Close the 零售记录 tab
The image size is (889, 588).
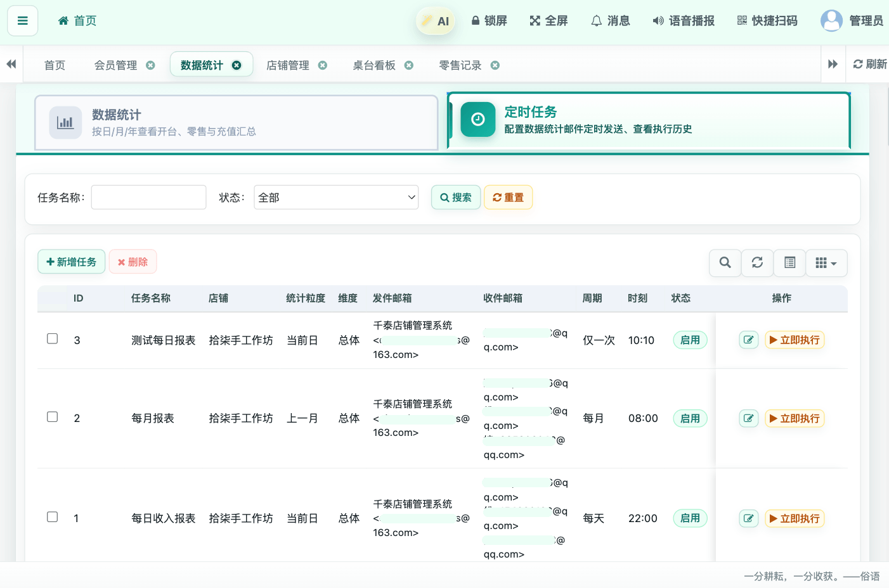[495, 65]
